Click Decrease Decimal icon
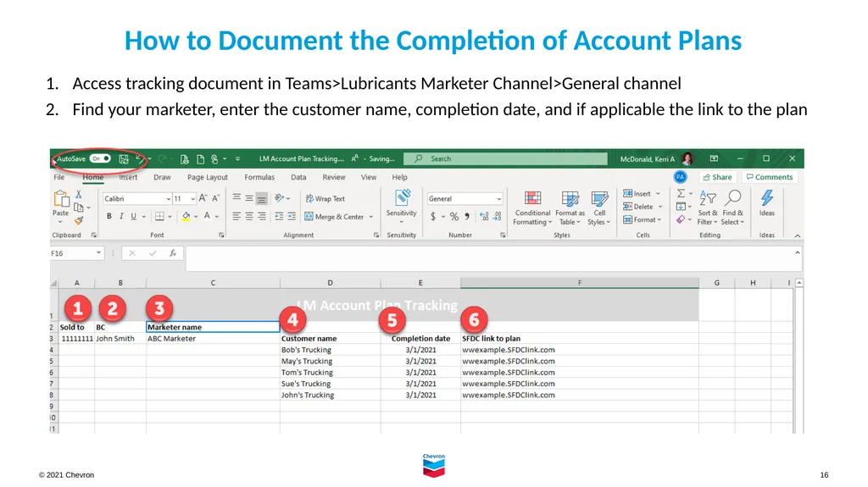868x487 pixels. pos(497,216)
